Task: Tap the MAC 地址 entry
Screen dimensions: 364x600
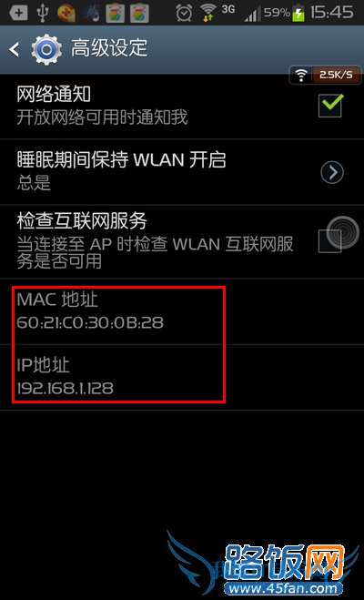Action: [182, 311]
